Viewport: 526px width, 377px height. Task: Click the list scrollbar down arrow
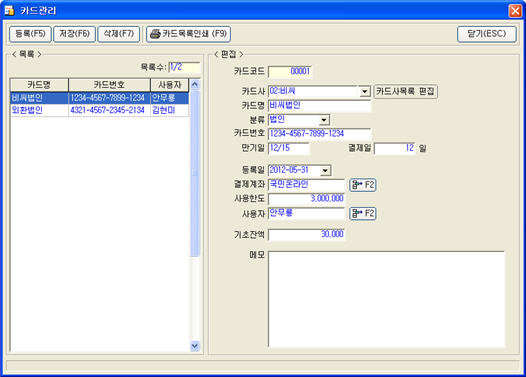coord(195,345)
